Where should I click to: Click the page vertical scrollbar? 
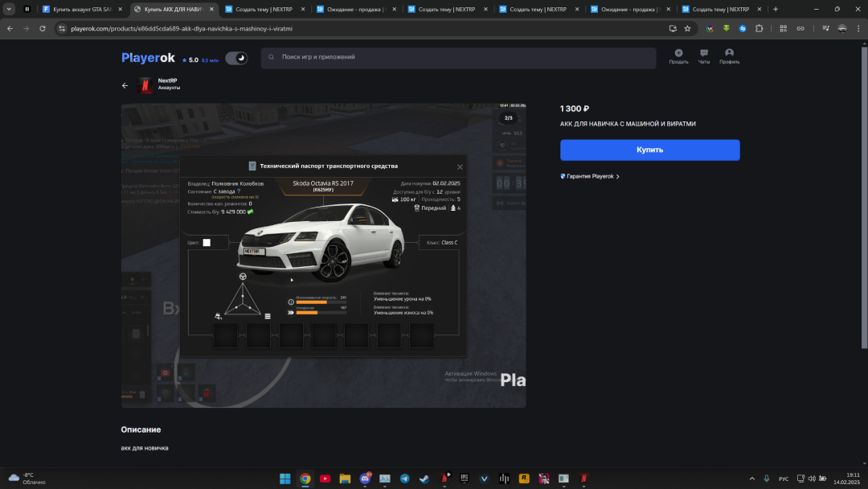click(x=864, y=199)
